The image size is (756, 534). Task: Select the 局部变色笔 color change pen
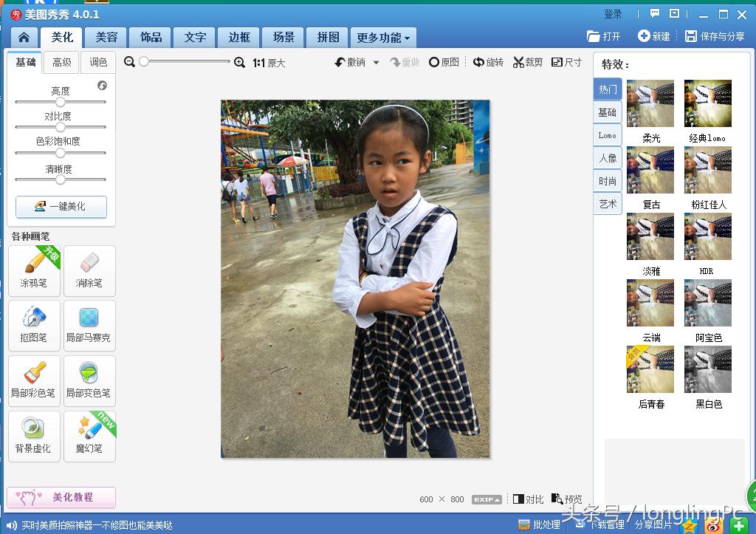89,381
